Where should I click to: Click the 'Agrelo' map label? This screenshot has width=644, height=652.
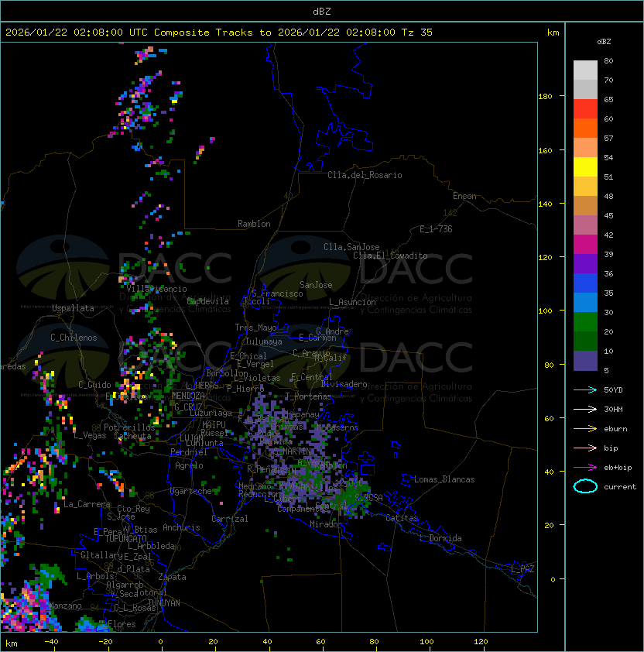[x=189, y=465]
